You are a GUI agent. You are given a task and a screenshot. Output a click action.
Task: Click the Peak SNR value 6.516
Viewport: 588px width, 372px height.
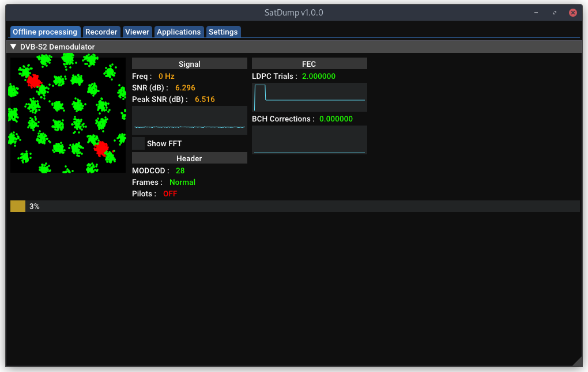click(x=205, y=99)
